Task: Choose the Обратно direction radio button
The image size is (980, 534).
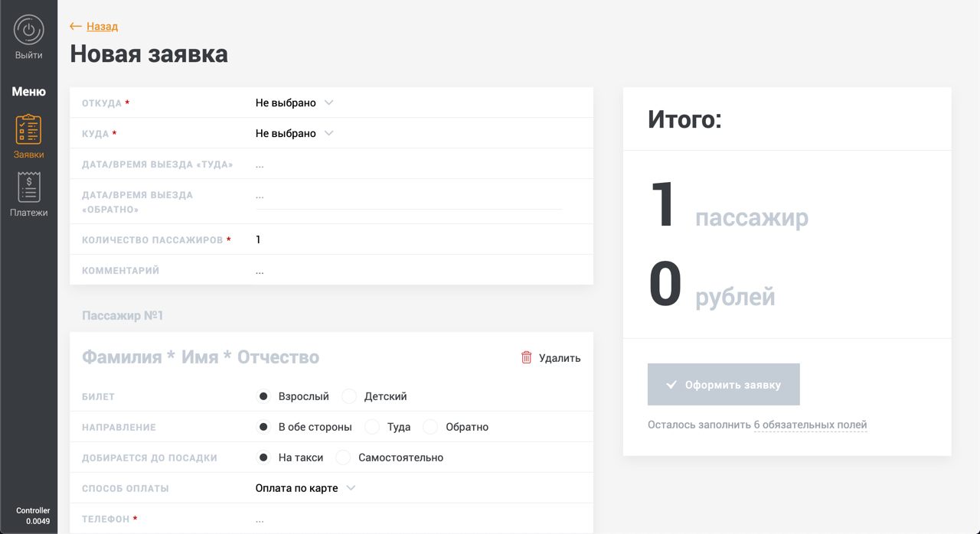Action: pos(431,427)
